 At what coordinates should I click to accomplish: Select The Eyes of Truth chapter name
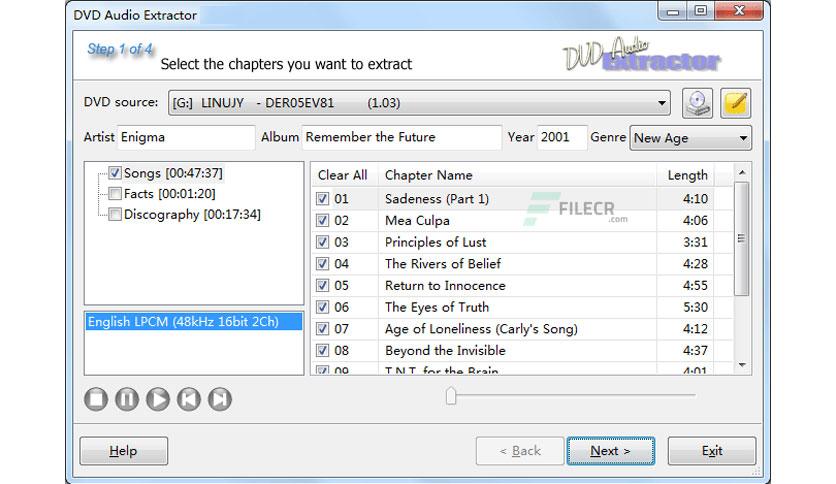click(437, 307)
